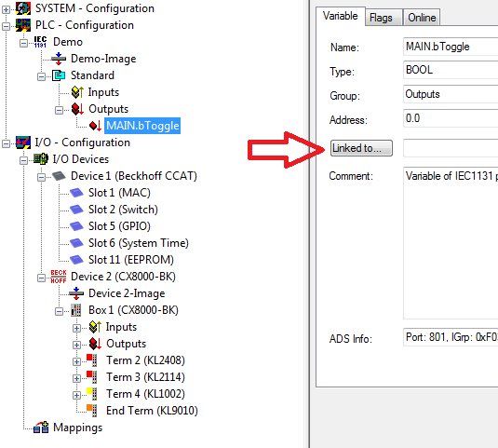Open the Online tab

pyautogui.click(x=422, y=18)
